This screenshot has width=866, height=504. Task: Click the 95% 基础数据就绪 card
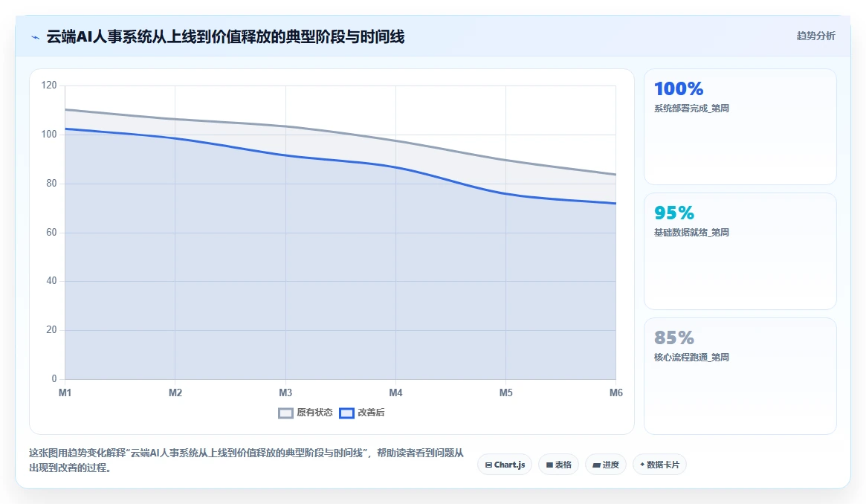tap(740, 251)
